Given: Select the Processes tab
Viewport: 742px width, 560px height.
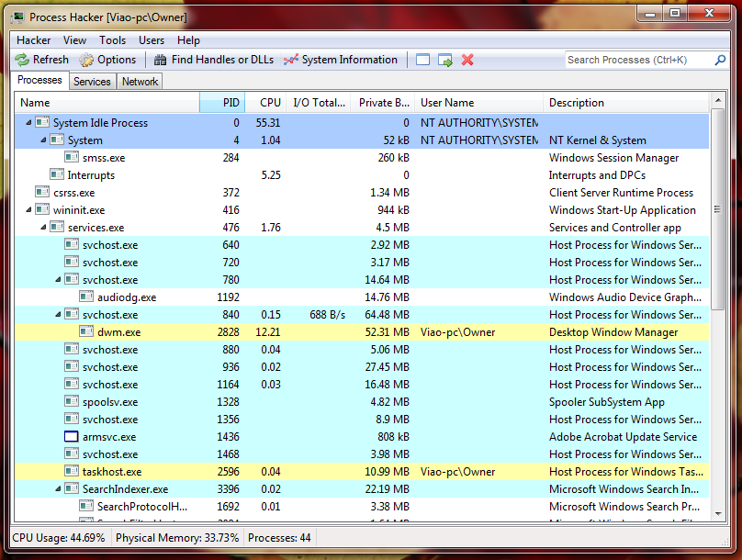Looking at the screenshot, I should pos(39,80).
